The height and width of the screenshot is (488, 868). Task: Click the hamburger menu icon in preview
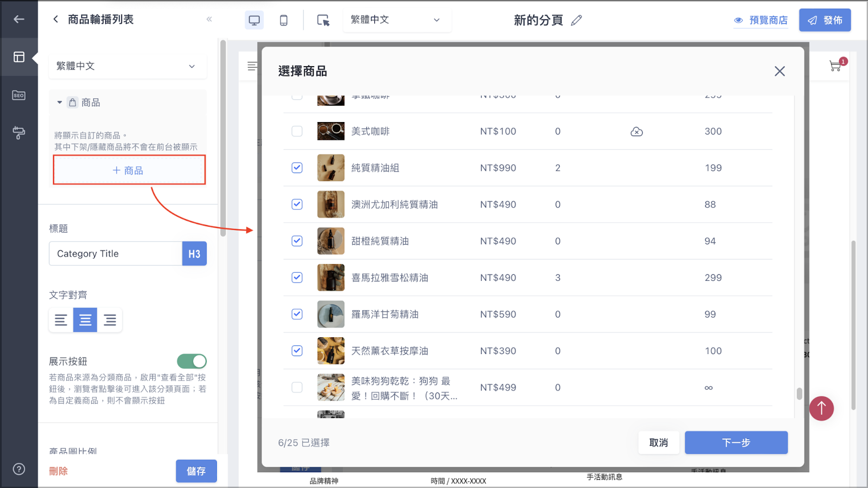point(252,66)
